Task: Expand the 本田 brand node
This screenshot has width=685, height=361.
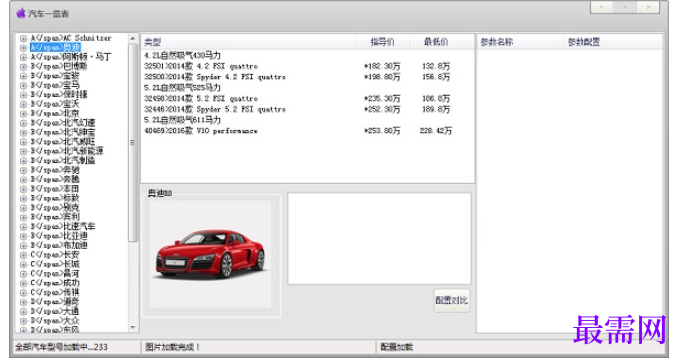Action: [24, 189]
